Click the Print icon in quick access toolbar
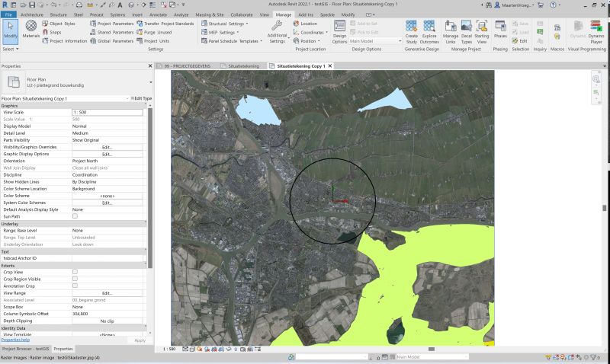Image resolution: width=610 pixels, height=364 pixels. 79,5
